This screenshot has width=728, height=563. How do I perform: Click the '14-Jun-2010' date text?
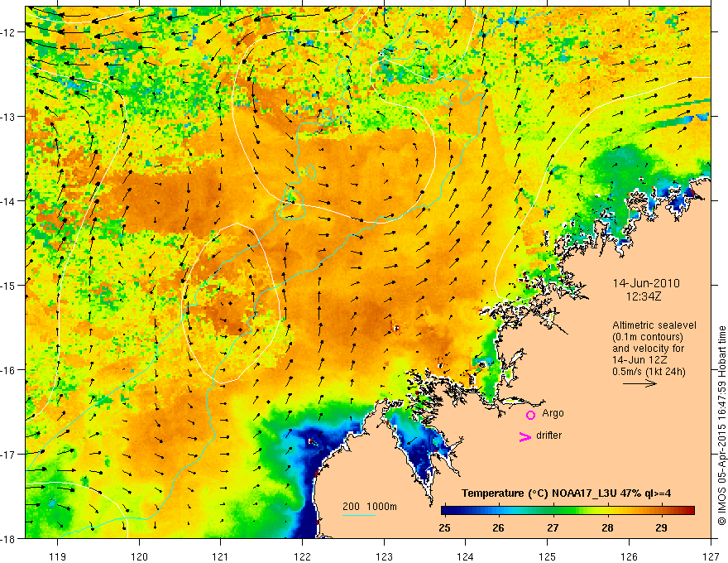[646, 283]
